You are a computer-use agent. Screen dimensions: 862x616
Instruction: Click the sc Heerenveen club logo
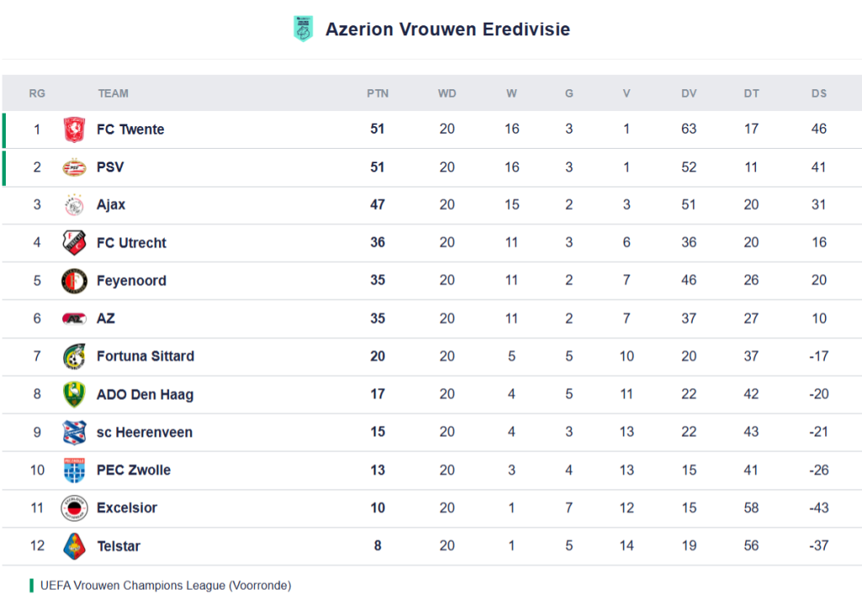click(x=74, y=433)
